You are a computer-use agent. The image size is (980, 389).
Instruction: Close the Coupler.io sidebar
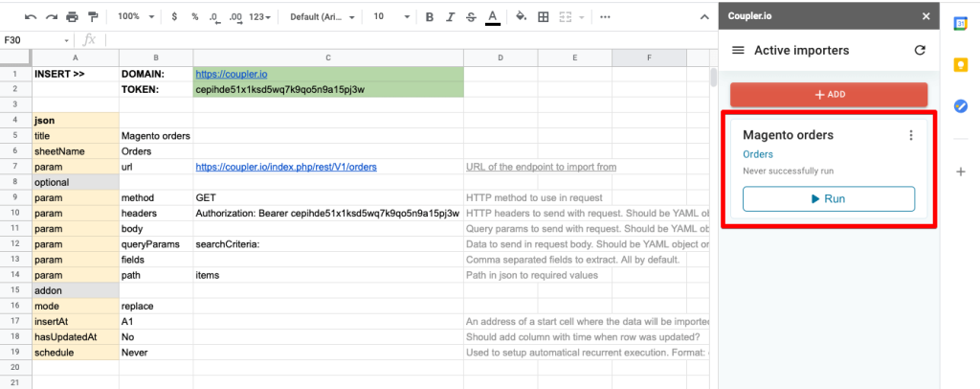925,16
